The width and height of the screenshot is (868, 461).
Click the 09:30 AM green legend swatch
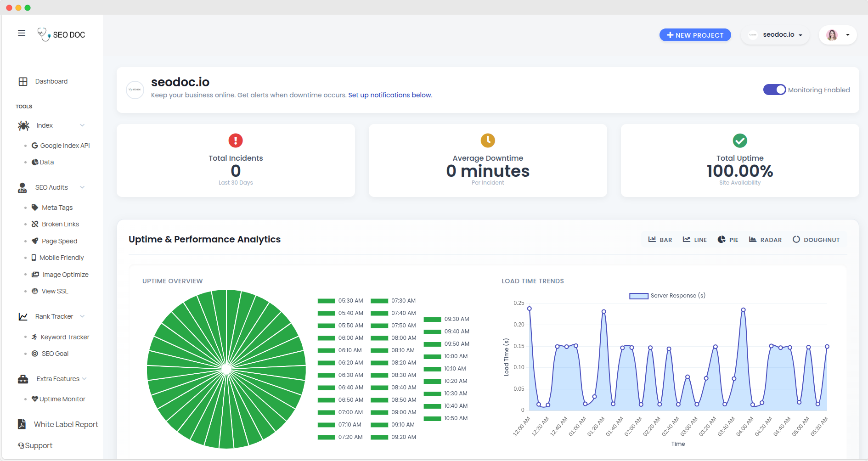(x=432, y=320)
